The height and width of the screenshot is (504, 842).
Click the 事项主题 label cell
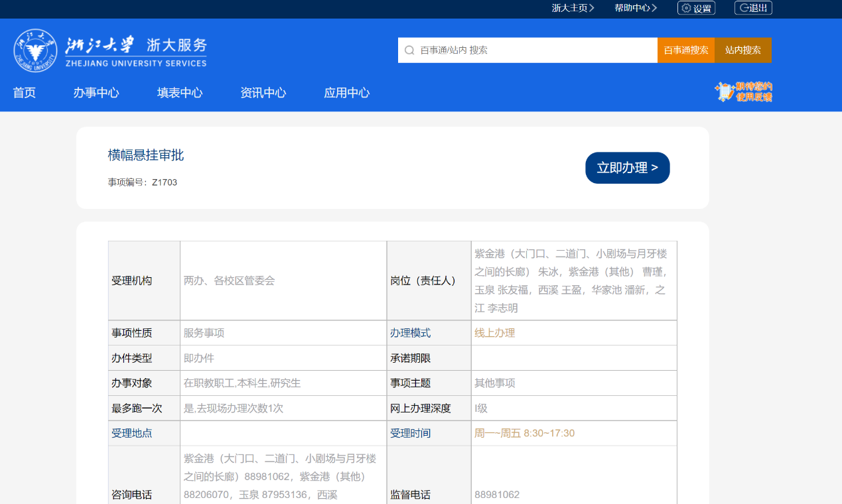429,383
